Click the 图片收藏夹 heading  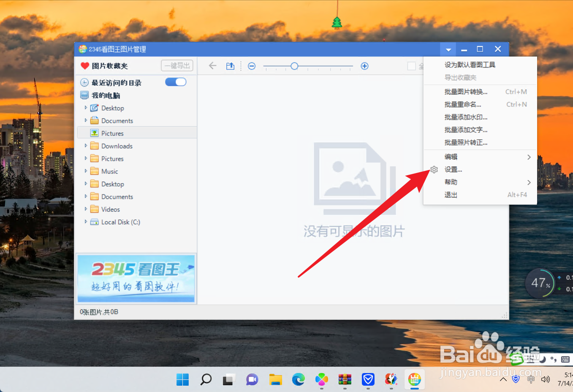pos(110,66)
